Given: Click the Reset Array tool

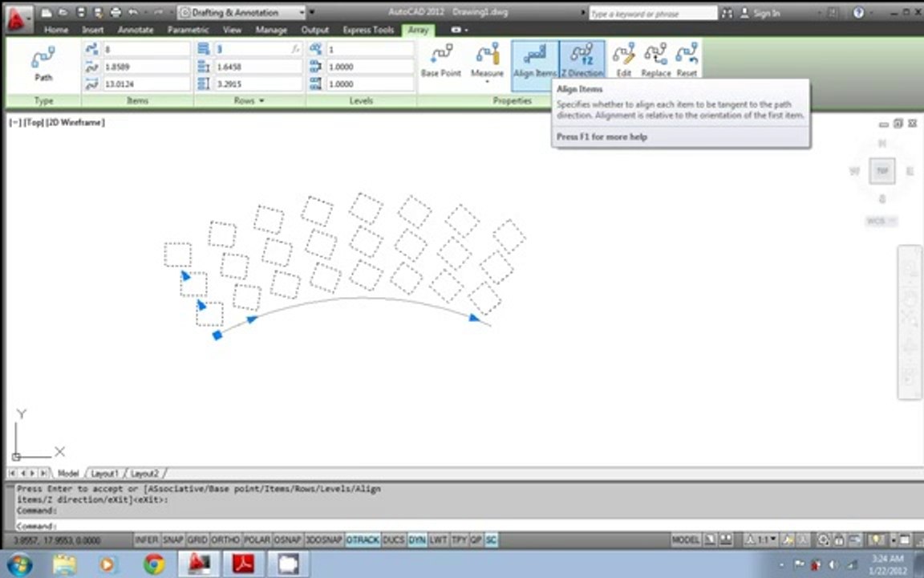Looking at the screenshot, I should 687,60.
